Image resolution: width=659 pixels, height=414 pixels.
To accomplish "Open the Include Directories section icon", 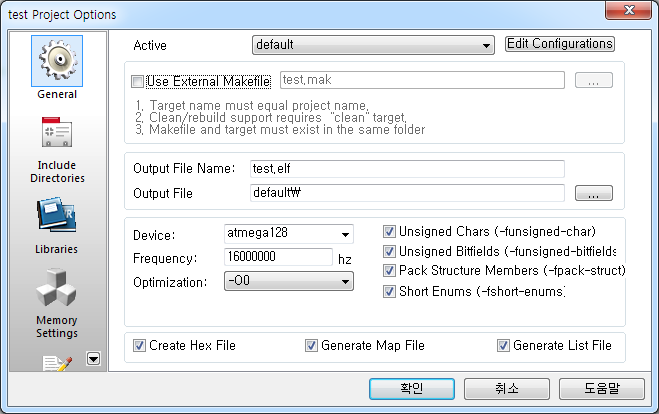I will click(57, 136).
